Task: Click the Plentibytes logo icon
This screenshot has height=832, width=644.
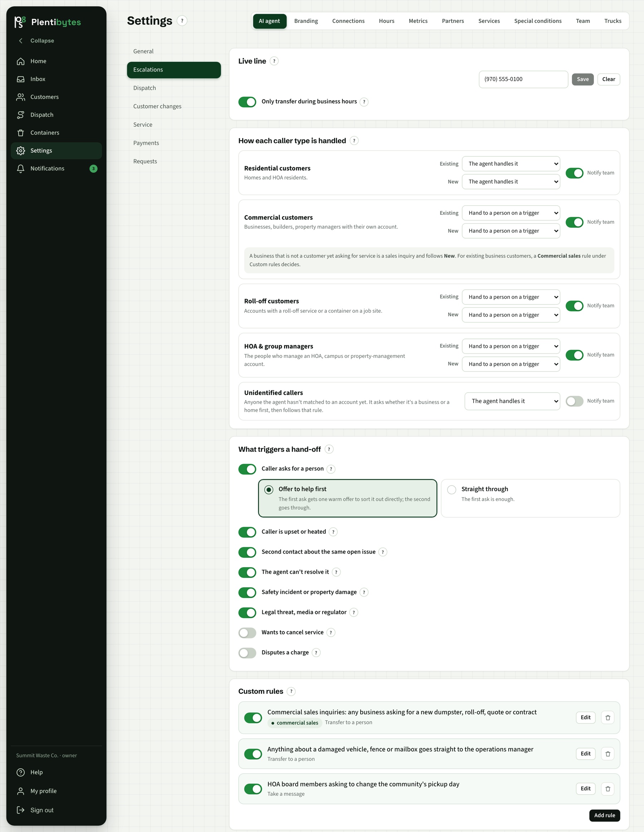Action: point(20,22)
